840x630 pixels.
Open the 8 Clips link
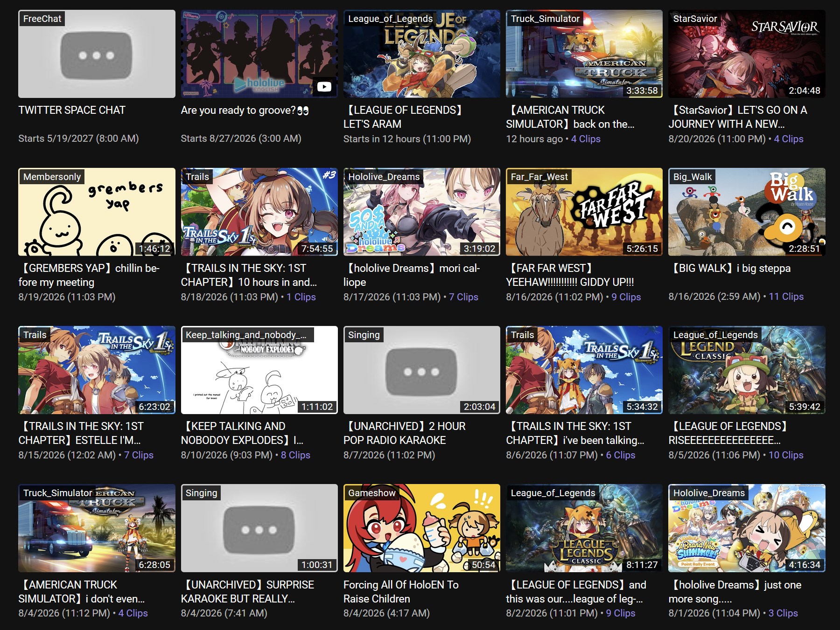tap(295, 455)
